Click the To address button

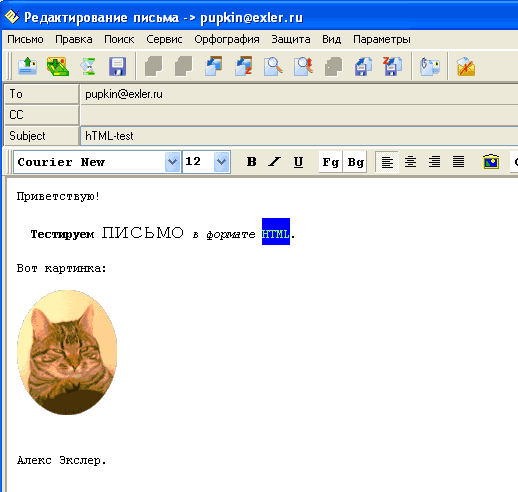(x=42, y=94)
